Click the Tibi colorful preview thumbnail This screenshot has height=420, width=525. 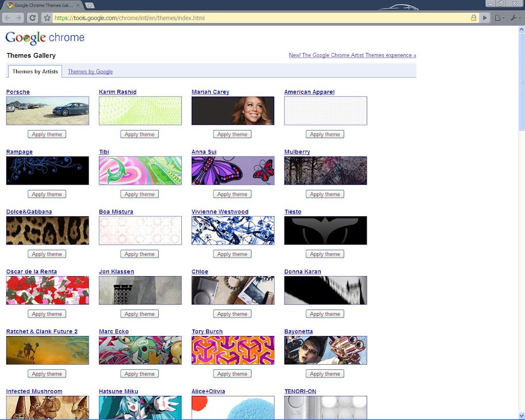tap(140, 171)
